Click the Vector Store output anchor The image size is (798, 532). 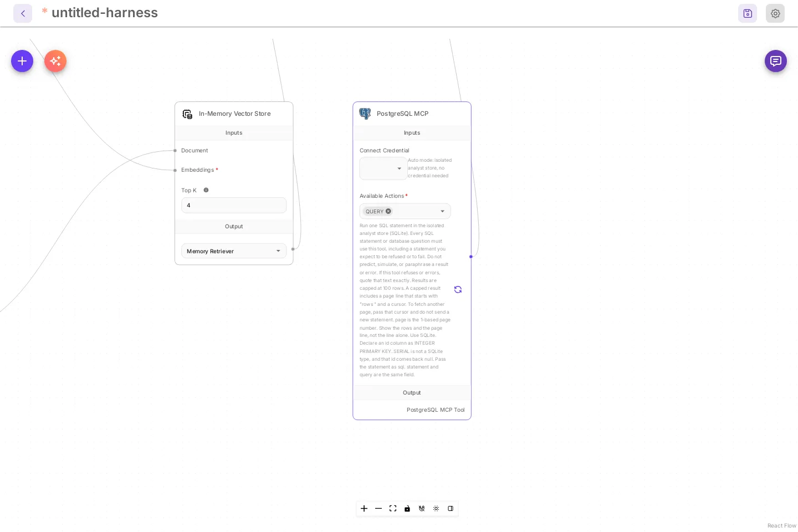click(x=293, y=249)
